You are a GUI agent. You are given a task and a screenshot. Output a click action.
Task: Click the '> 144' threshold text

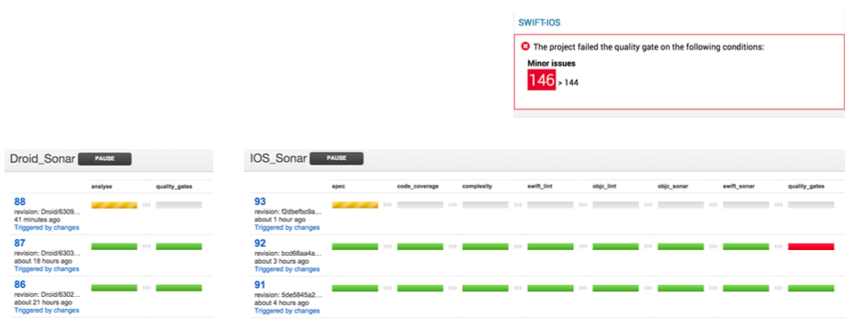[569, 83]
